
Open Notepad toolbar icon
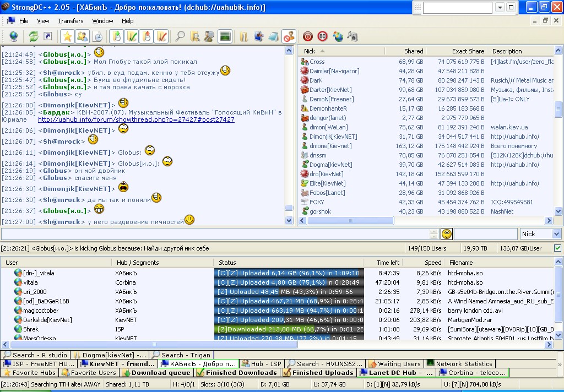coord(273,36)
